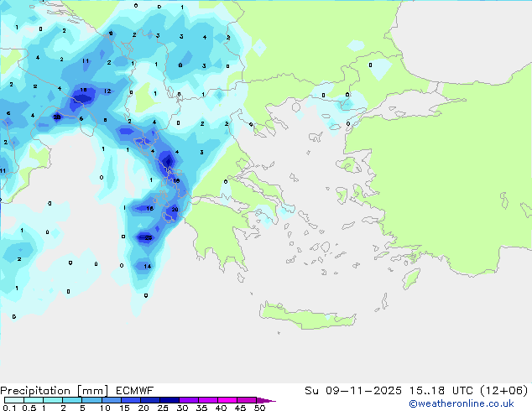Click the "0.1" legend tick label
This screenshot has height=411, width=532.
point(9,408)
